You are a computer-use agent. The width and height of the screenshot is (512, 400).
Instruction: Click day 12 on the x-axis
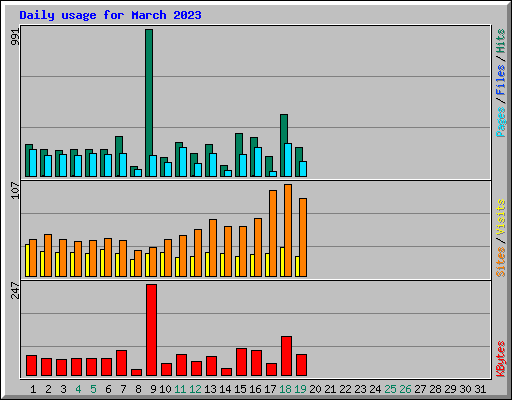(195, 389)
